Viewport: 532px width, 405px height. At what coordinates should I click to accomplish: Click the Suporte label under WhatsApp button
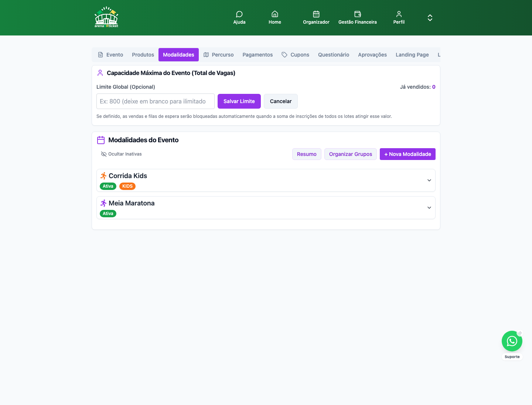point(512,357)
